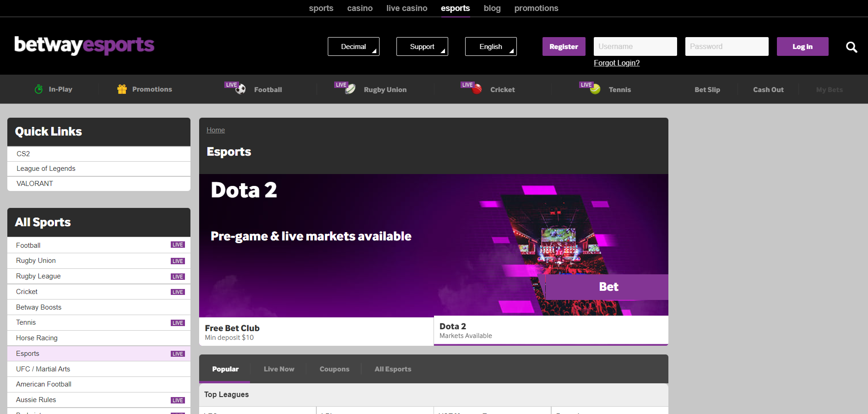Open live casino section
868x414 pixels.
(x=407, y=8)
